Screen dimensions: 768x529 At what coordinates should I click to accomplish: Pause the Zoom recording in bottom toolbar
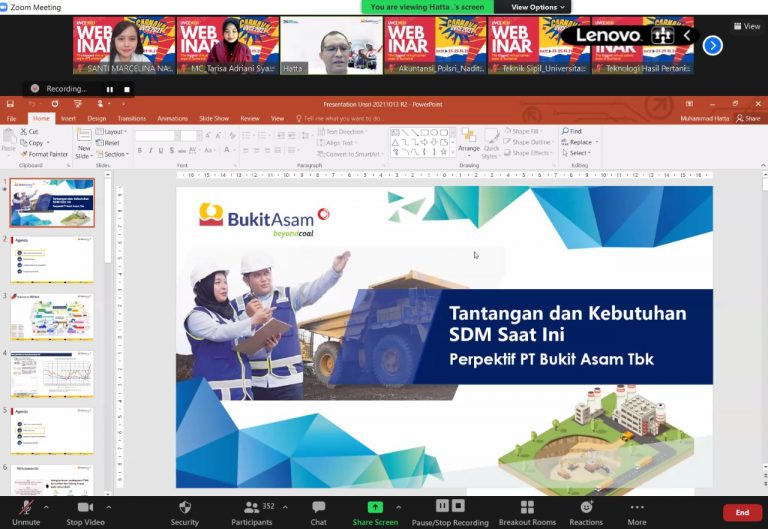(442, 505)
